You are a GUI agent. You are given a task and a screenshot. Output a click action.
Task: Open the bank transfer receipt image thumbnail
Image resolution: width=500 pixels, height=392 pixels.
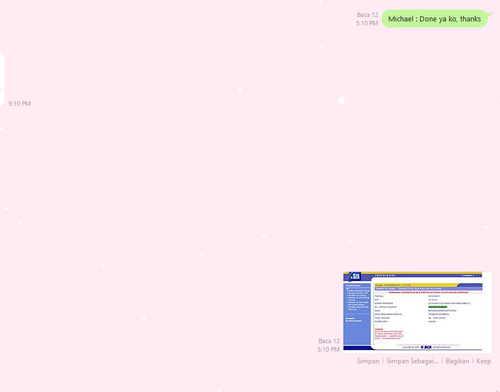click(x=417, y=312)
